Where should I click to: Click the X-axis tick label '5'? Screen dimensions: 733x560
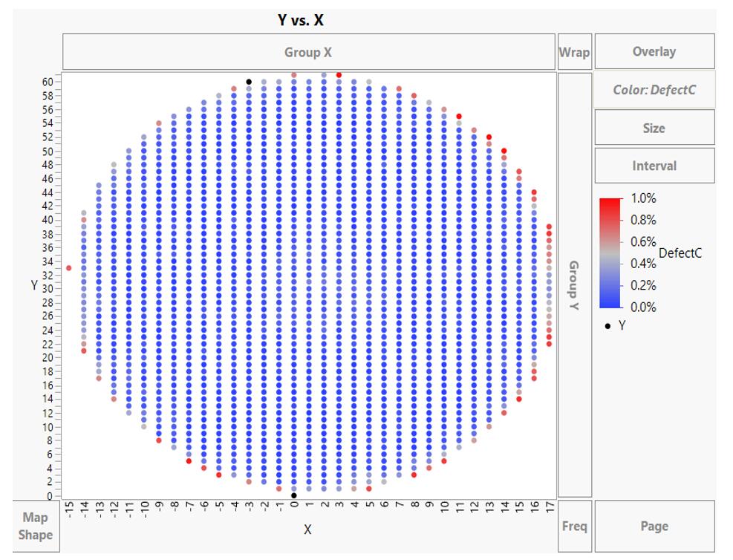[x=369, y=504]
